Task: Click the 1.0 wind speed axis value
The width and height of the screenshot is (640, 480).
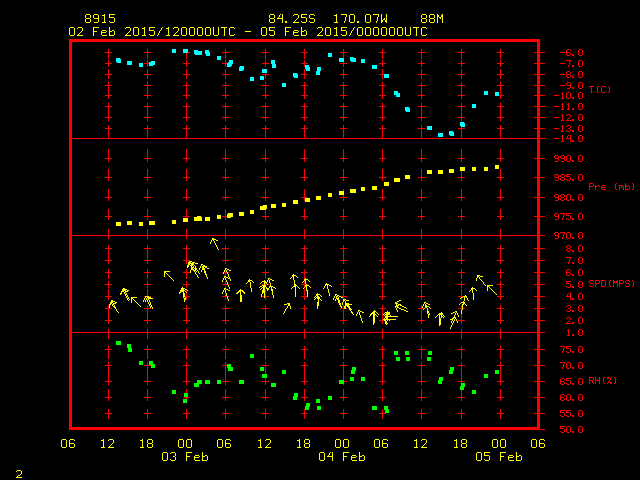Action: 574,333
